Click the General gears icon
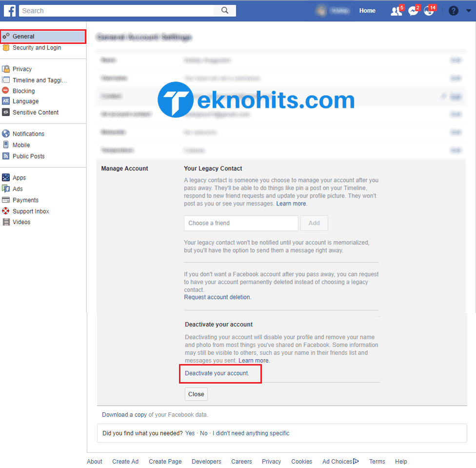This screenshot has width=476, height=468. [6, 36]
